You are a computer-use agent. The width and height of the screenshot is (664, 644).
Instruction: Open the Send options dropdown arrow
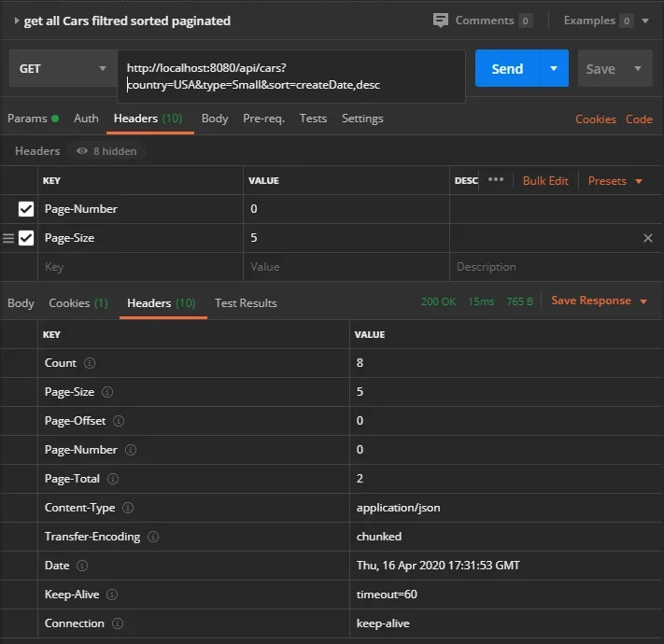(x=554, y=68)
